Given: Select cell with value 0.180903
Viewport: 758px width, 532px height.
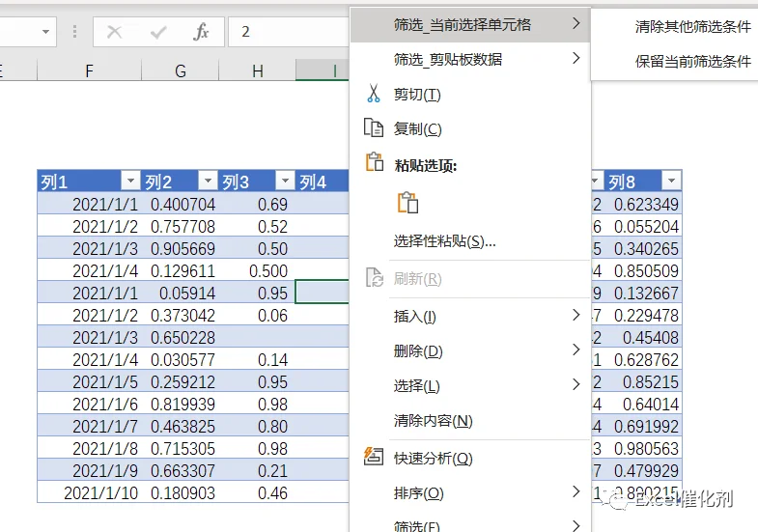Looking at the screenshot, I should click(180, 492).
